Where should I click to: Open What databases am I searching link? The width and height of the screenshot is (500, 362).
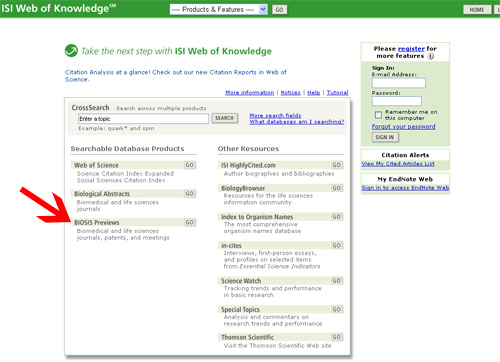click(297, 122)
